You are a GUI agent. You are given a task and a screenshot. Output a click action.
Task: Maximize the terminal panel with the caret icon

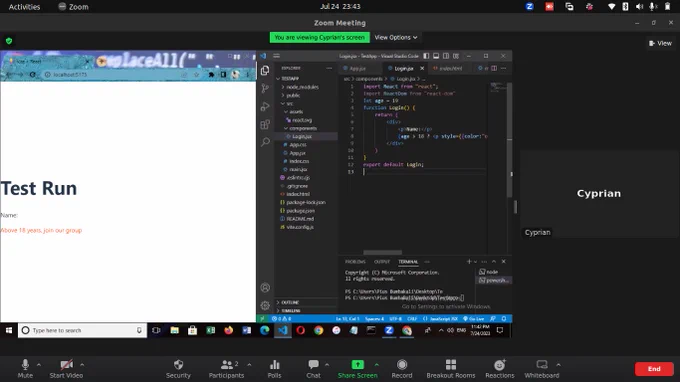pyautogui.click(x=494, y=261)
